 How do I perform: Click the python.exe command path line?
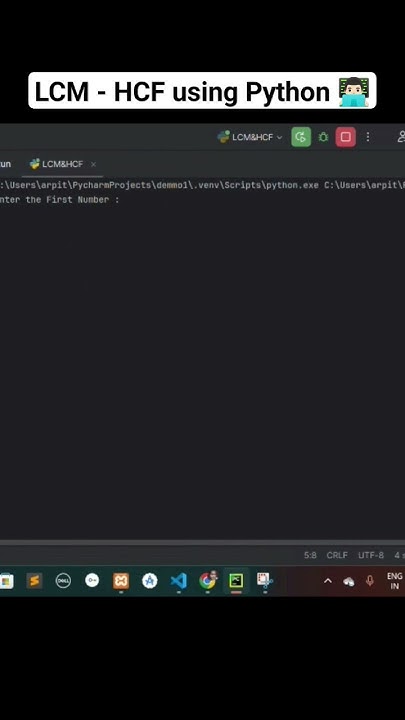(202, 185)
